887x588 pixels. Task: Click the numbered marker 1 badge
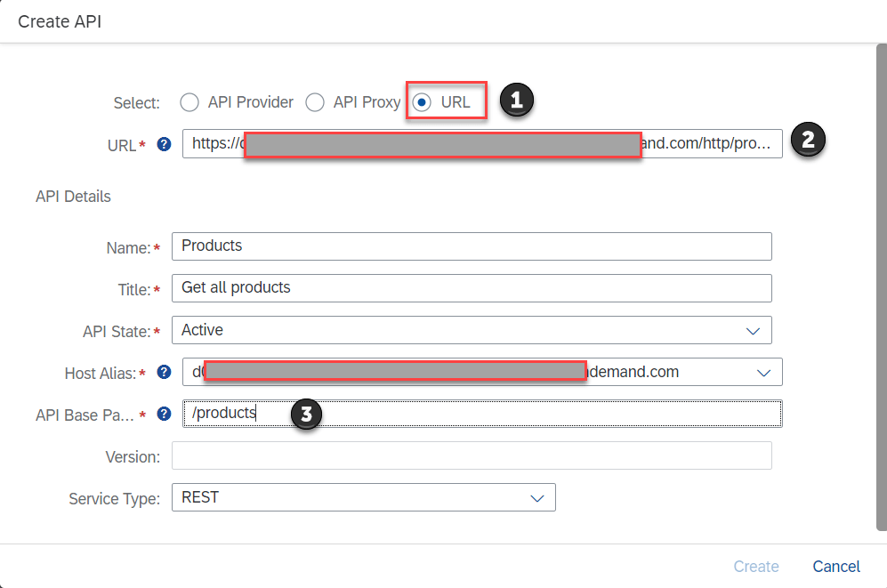pyautogui.click(x=516, y=101)
